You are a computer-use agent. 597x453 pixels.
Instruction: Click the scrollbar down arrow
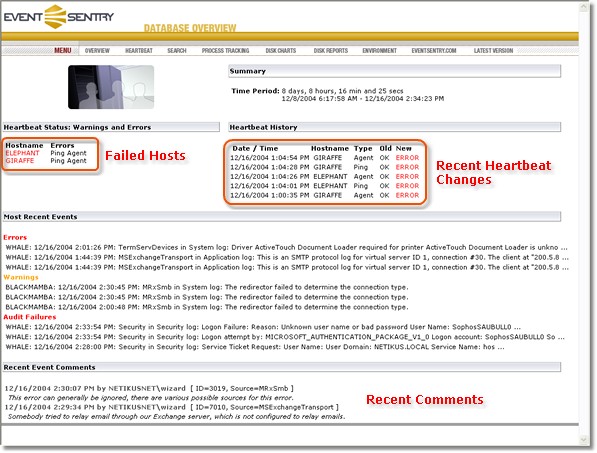pos(584,440)
